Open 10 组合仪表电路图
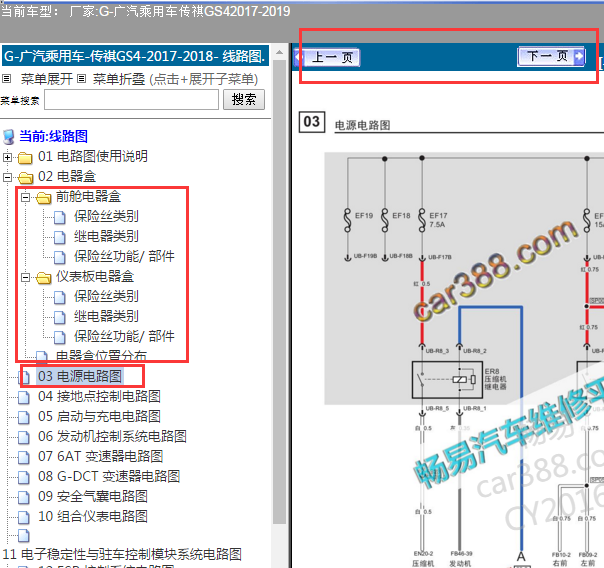The height and width of the screenshot is (568, 604). [x=93, y=516]
